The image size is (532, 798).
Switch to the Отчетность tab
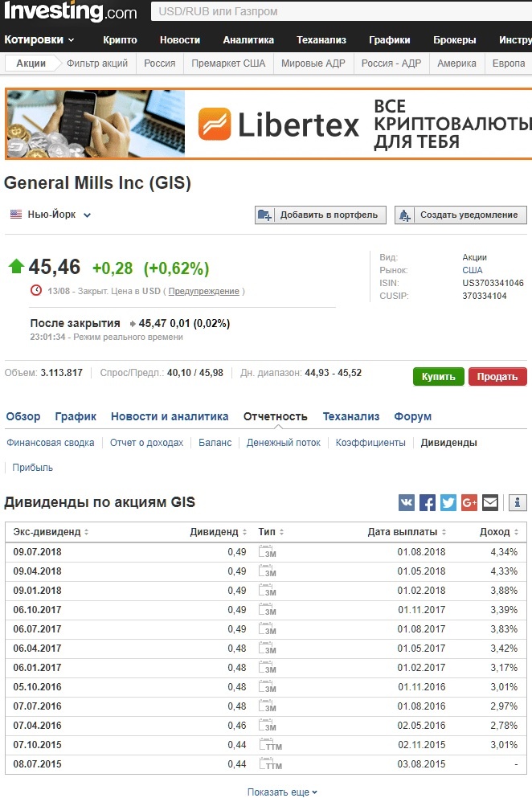pos(276,416)
